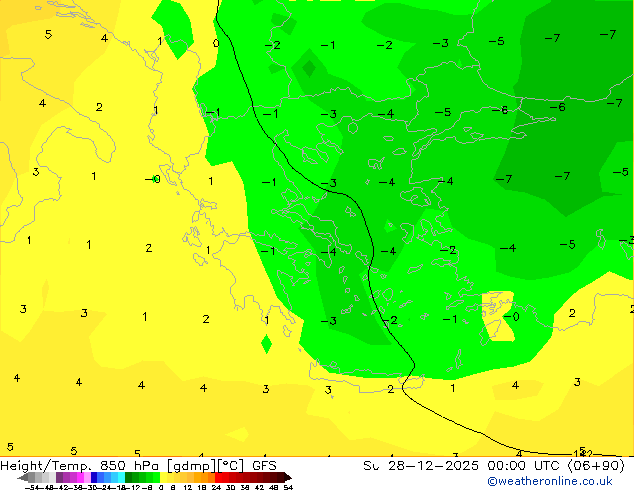Click the plain '0' value at the map top
634x490 pixels.
(x=216, y=43)
